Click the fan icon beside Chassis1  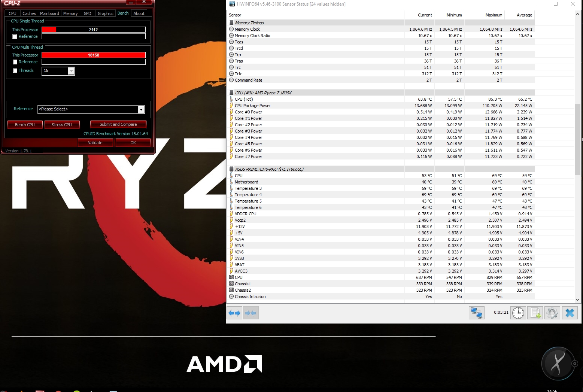(x=231, y=284)
